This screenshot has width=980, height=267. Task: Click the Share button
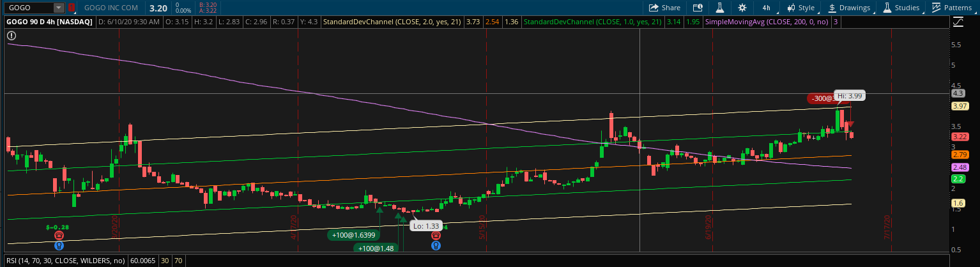tap(664, 8)
